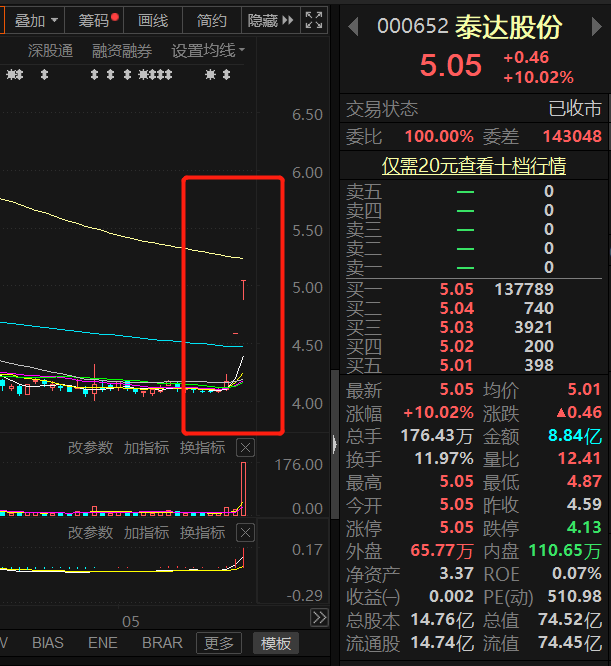This screenshot has height=666, width=611.
Task: Click 买二 bid price 5.04
Action: pyautogui.click(x=456, y=308)
